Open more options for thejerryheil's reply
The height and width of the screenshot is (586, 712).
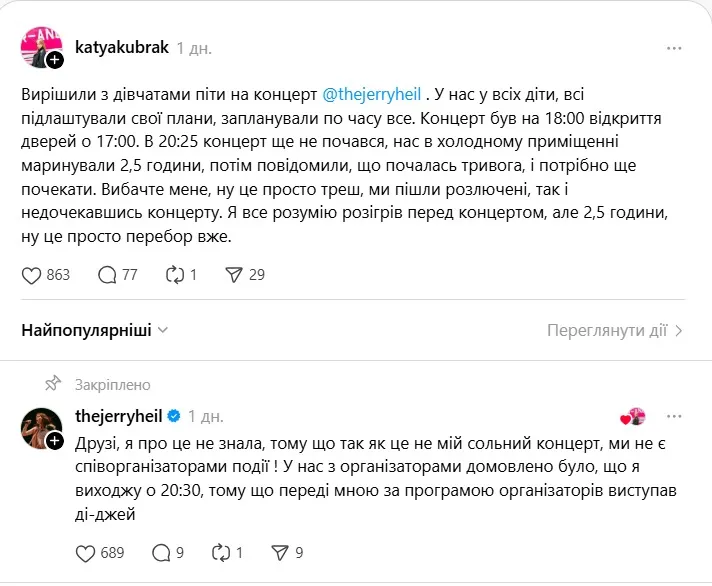[x=676, y=415]
